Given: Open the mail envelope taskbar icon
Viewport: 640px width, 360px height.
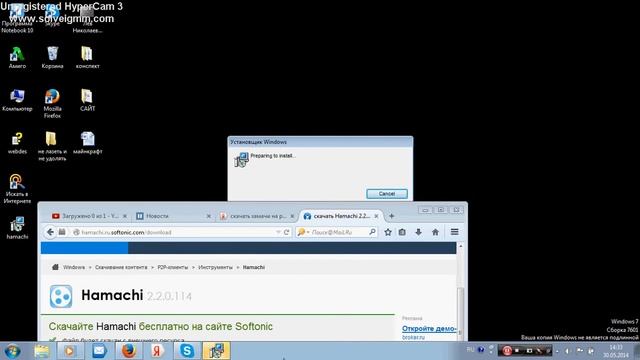Looking at the screenshot, I should (99, 351).
